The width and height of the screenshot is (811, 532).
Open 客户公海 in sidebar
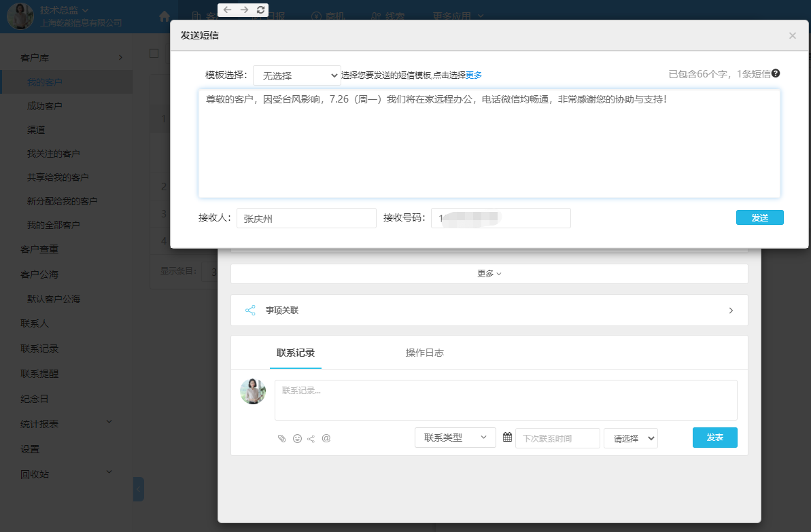point(39,274)
